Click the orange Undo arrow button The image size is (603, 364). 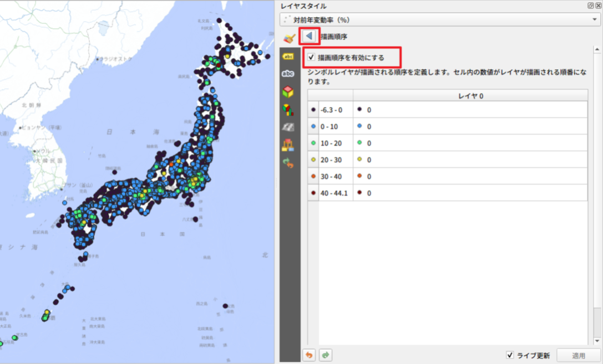tap(309, 355)
